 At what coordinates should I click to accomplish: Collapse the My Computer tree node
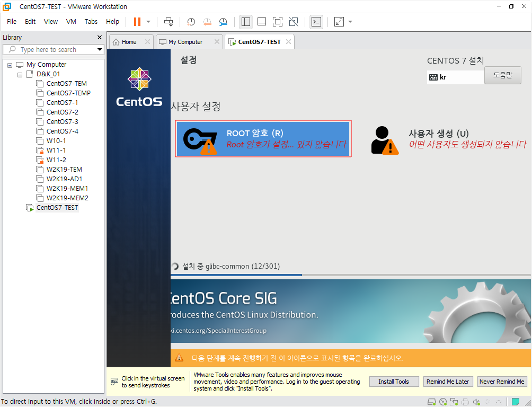10,65
